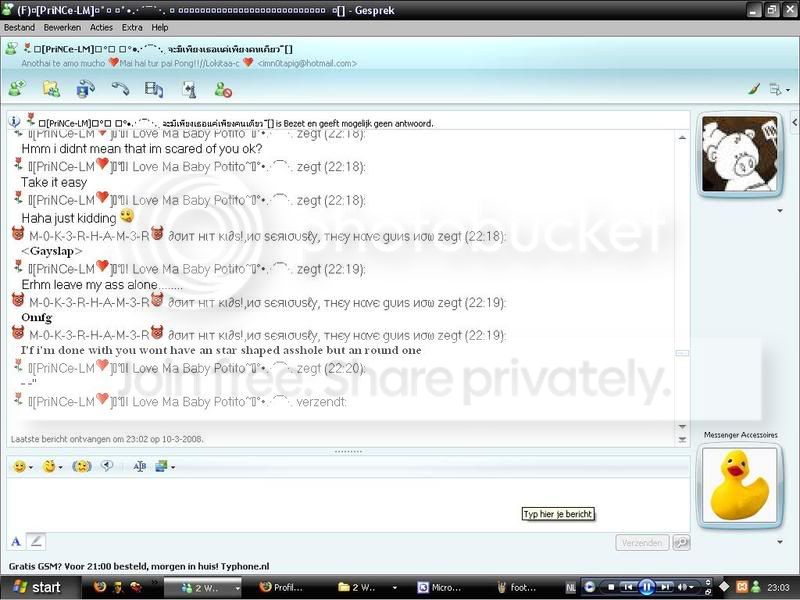Click in the message input box
This screenshot has height=600, width=800.
[x=348, y=505]
